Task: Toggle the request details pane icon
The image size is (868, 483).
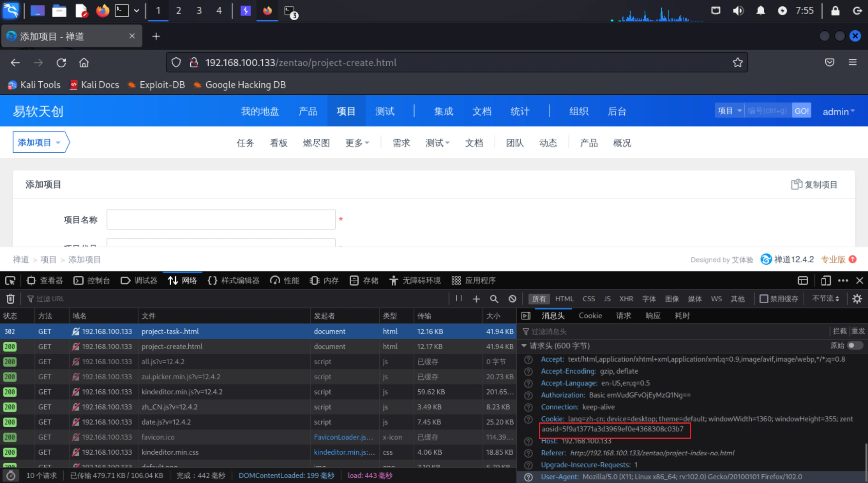Action: [x=526, y=316]
